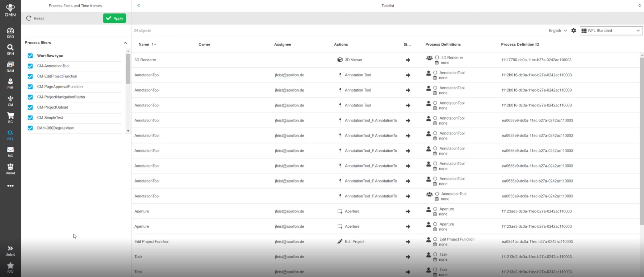Open the SC shopping cart module
The image size is (644, 277).
10,117
